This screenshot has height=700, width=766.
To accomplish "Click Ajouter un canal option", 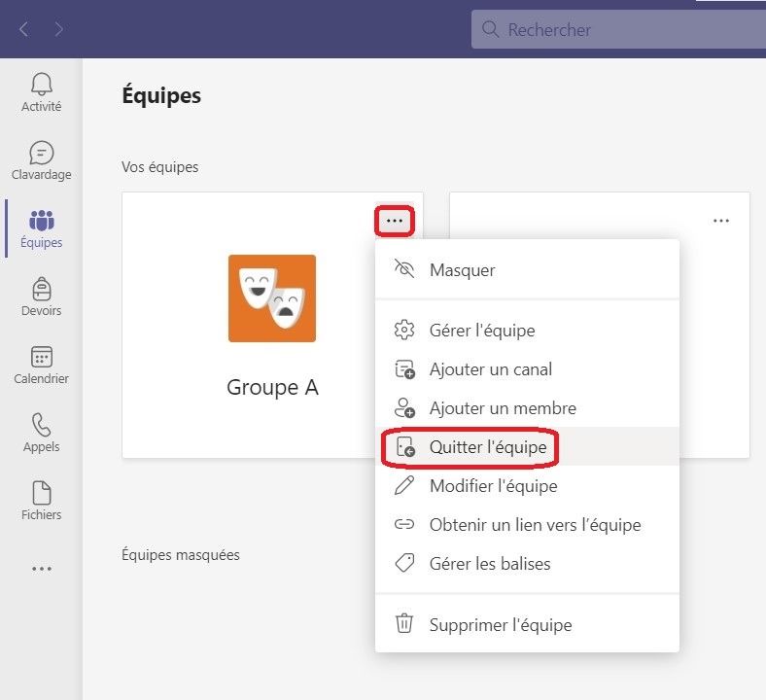I will (490, 369).
